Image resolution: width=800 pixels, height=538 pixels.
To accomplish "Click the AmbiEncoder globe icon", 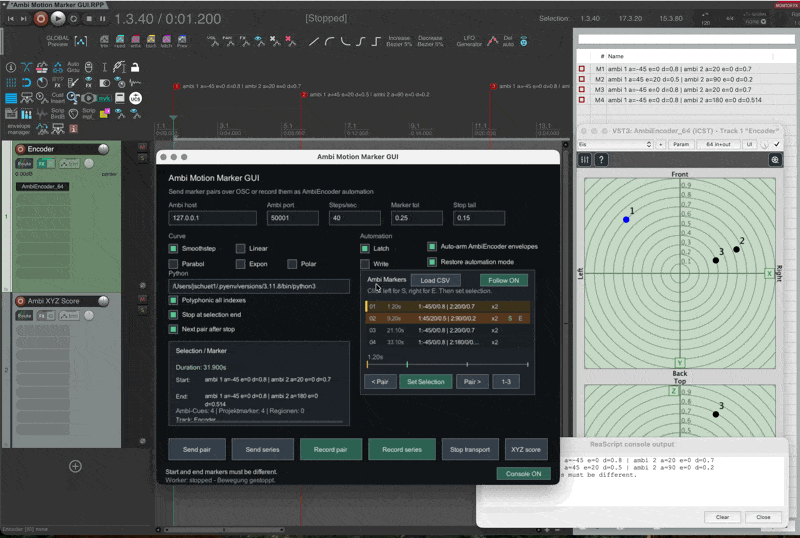I will (774, 160).
